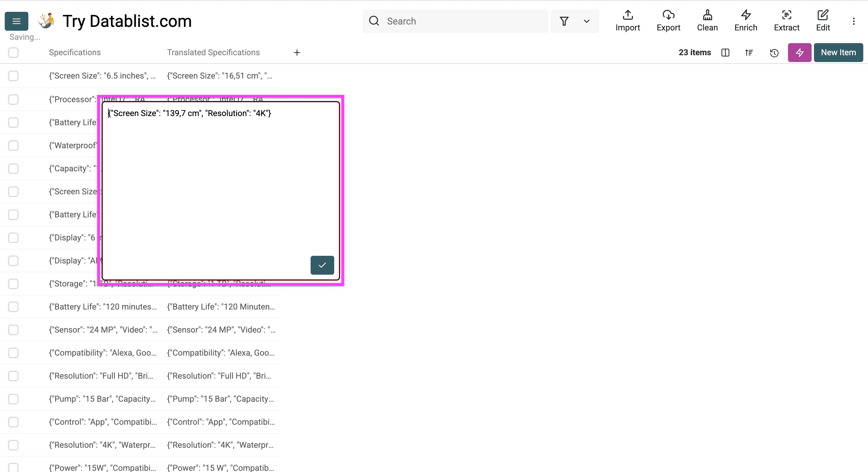Open the hamburger sidebar menu

pyautogui.click(x=16, y=21)
